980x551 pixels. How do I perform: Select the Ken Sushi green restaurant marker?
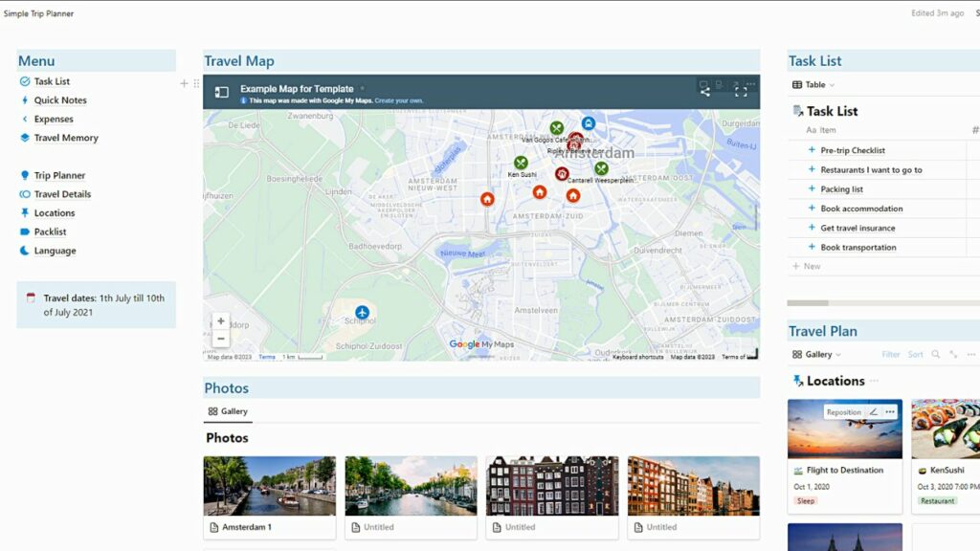point(521,163)
